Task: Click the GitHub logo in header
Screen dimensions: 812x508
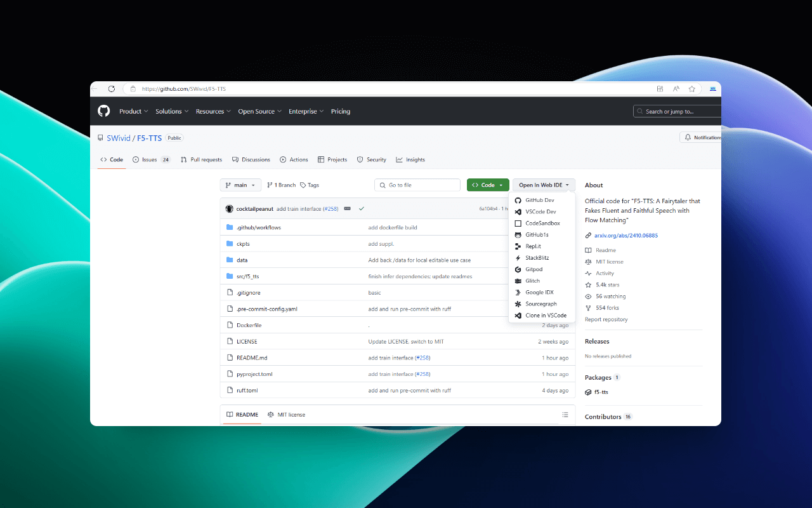Action: click(104, 111)
